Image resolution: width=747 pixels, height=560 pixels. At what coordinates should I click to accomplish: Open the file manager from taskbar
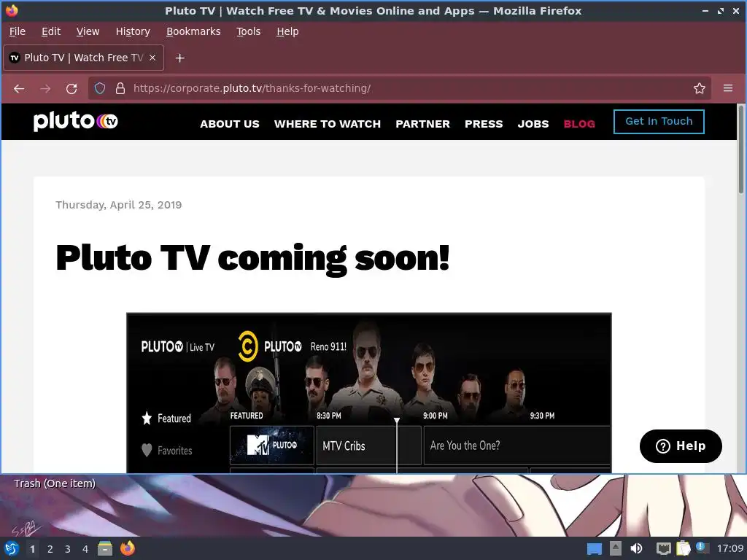pos(105,548)
